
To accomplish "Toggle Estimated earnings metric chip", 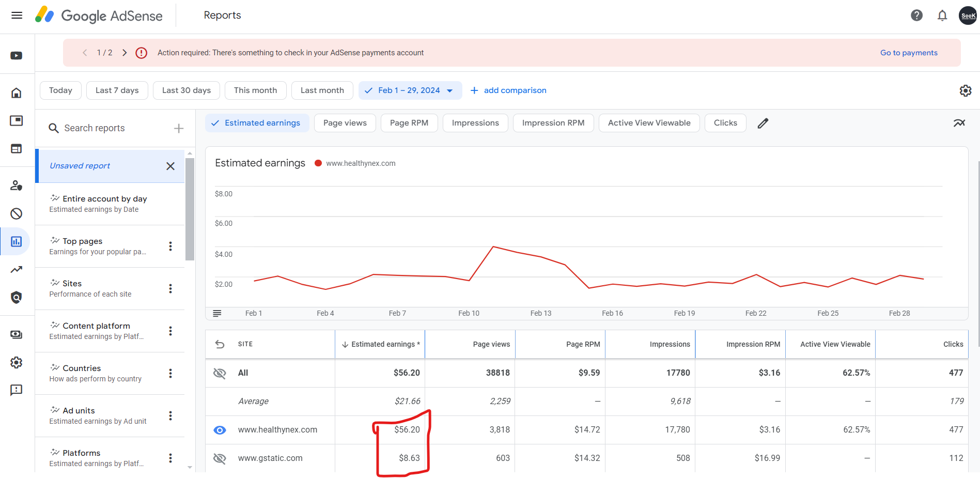I will (257, 123).
